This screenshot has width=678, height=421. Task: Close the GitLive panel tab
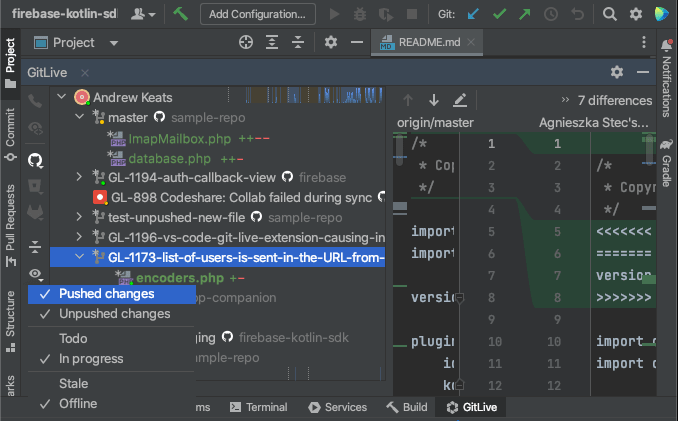point(85,73)
